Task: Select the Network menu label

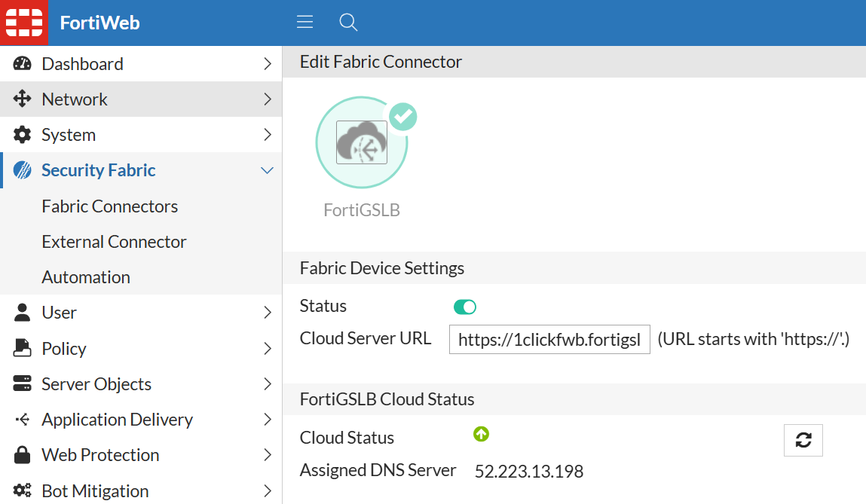Action: pyautogui.click(x=75, y=99)
